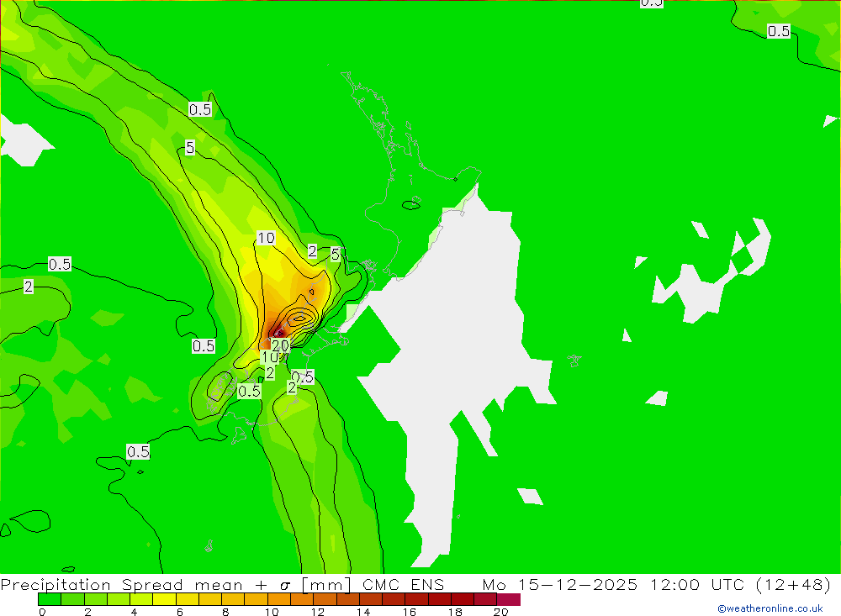Click the '20' contour label on the red precipitation core
Image resolution: width=841 pixels, height=616 pixels.
tap(280, 345)
